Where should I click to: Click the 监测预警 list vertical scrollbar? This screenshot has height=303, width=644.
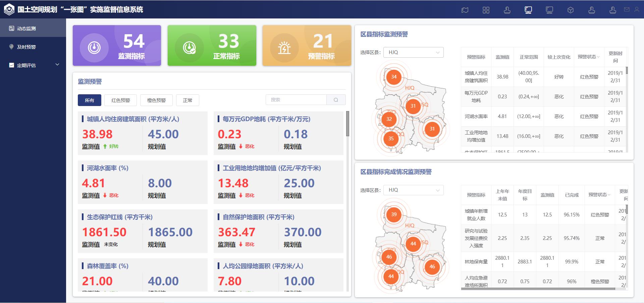point(347,124)
